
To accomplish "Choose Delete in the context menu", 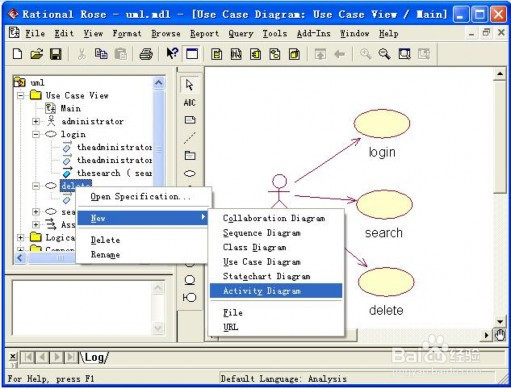I will coord(105,240).
